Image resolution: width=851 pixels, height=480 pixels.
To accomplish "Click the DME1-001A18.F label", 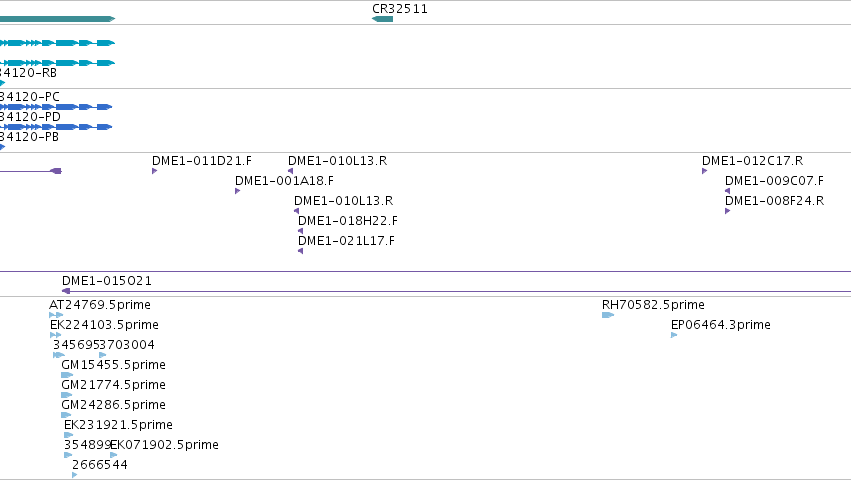I will coord(284,181).
